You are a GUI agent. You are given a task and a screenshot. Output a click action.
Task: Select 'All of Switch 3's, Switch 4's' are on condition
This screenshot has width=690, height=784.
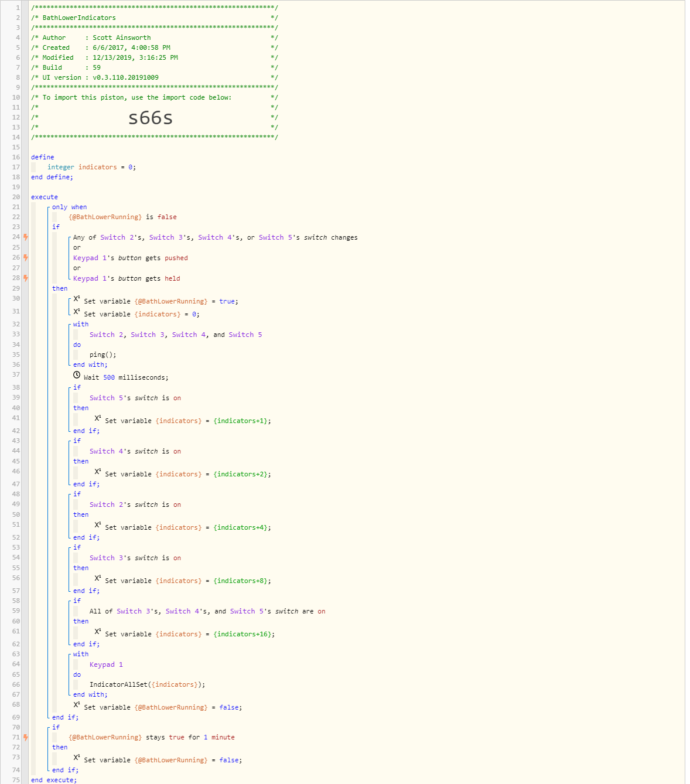pos(207,611)
